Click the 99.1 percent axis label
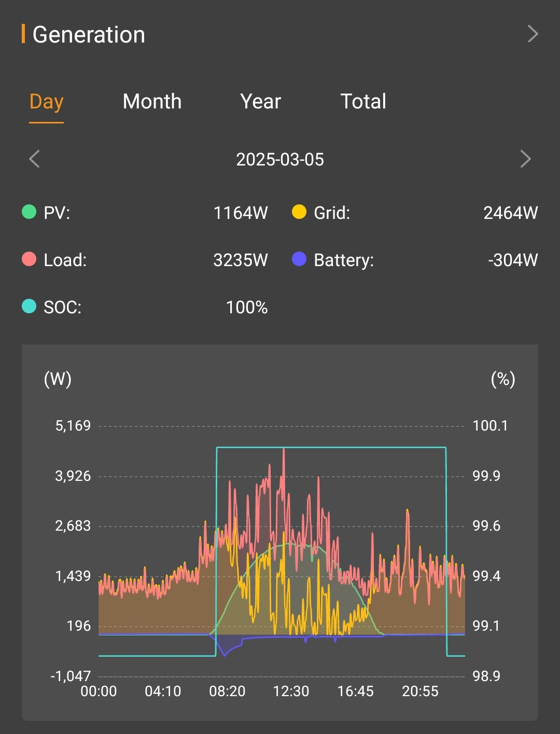 pos(486,626)
